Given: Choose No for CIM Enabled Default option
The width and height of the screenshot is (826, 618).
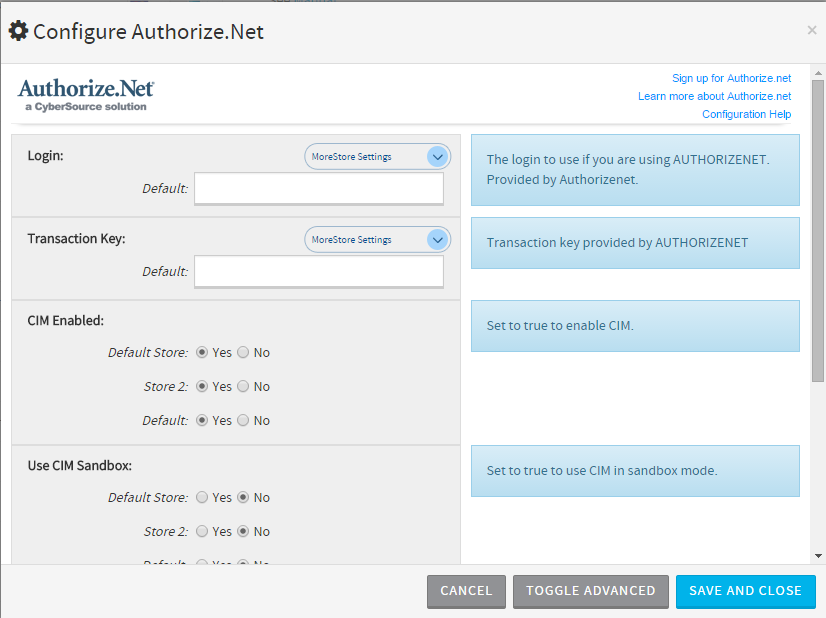Looking at the screenshot, I should coord(243,420).
